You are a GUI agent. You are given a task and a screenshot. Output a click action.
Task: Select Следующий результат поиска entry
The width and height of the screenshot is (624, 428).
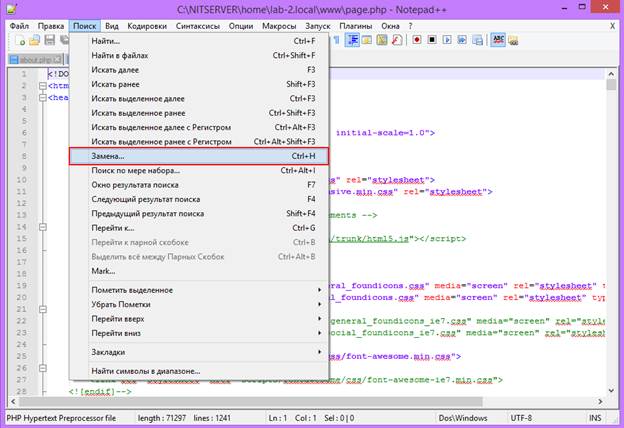pos(199,199)
